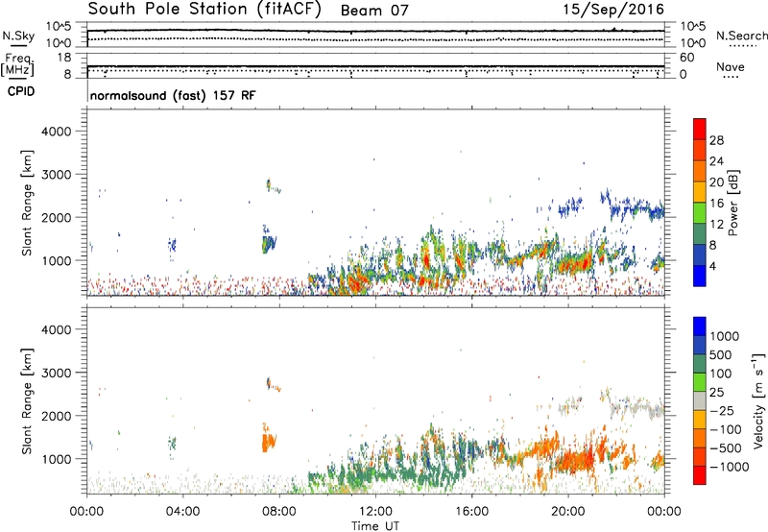Click the '3000' tick in velocity panel
Viewport: 768px width, 532px height.
[56, 373]
